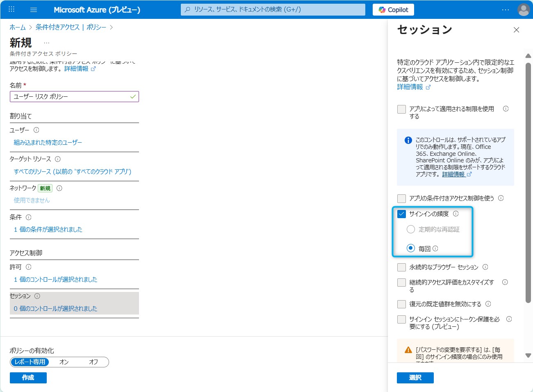Click the 作成 button
The width and height of the screenshot is (533, 392).
coord(28,378)
